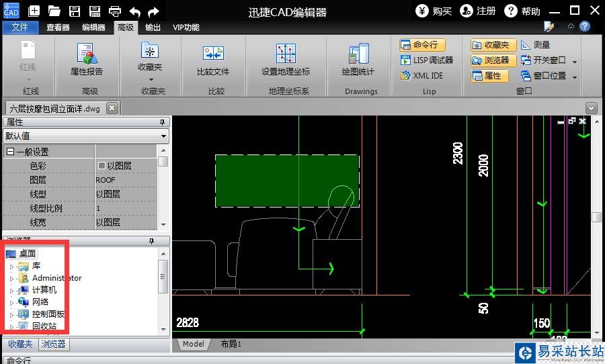Click the 线型比例 value 1 field
This screenshot has width=605, height=364.
pyautogui.click(x=126, y=208)
